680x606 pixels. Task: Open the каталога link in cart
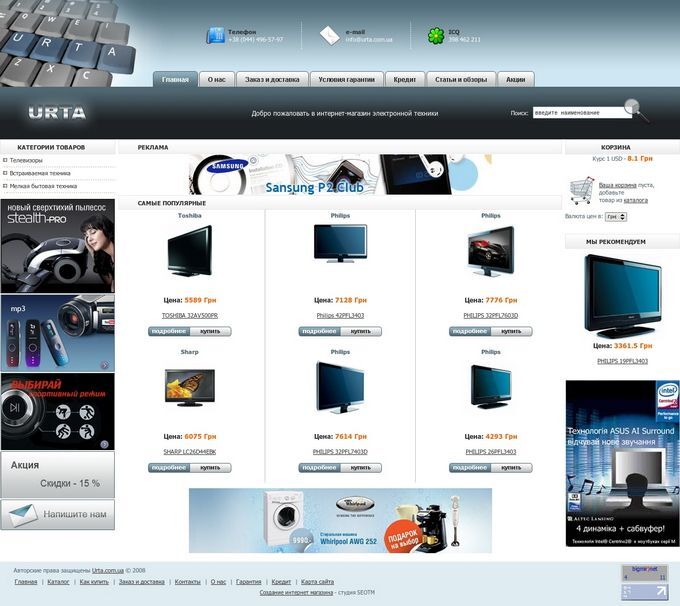(636, 200)
